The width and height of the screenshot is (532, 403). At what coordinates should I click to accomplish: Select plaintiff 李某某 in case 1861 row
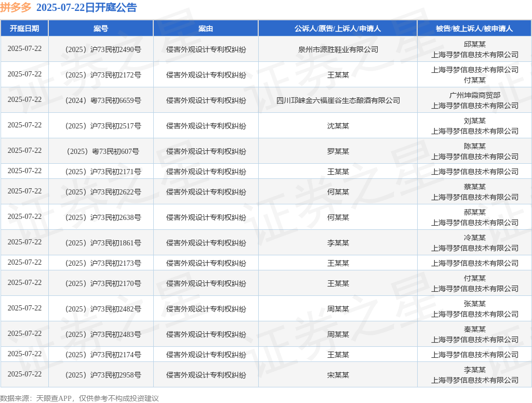[338, 243]
